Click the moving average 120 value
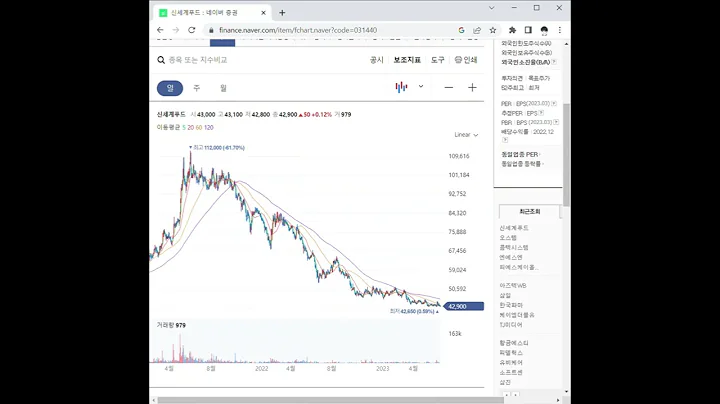The height and width of the screenshot is (404, 720). (208, 128)
